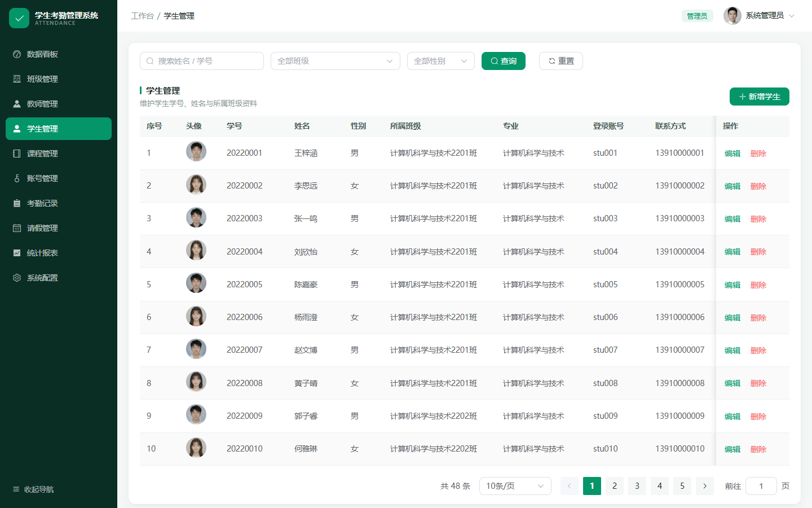Click the 新增学生 button
The width and height of the screenshot is (812, 508).
[760, 97]
